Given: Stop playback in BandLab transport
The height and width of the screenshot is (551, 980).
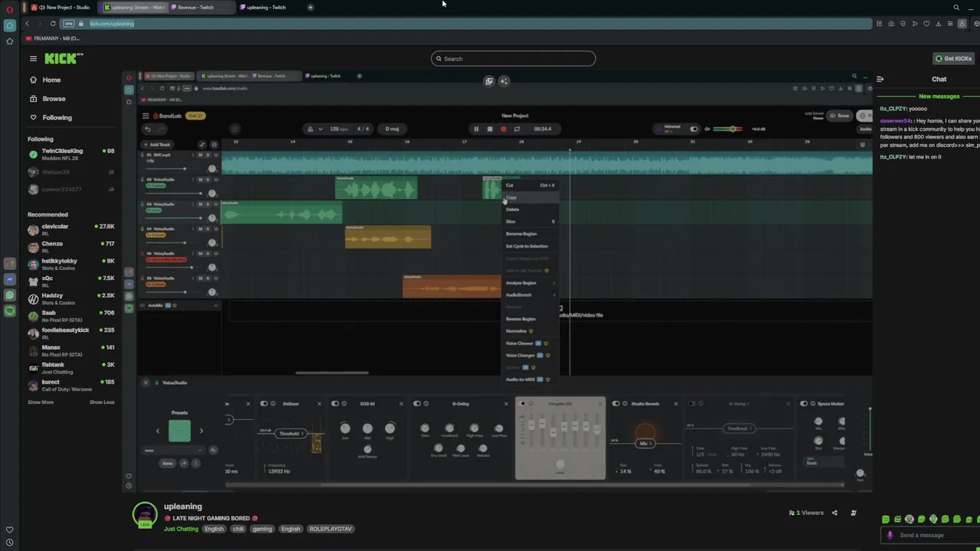Looking at the screenshot, I should 490,129.
